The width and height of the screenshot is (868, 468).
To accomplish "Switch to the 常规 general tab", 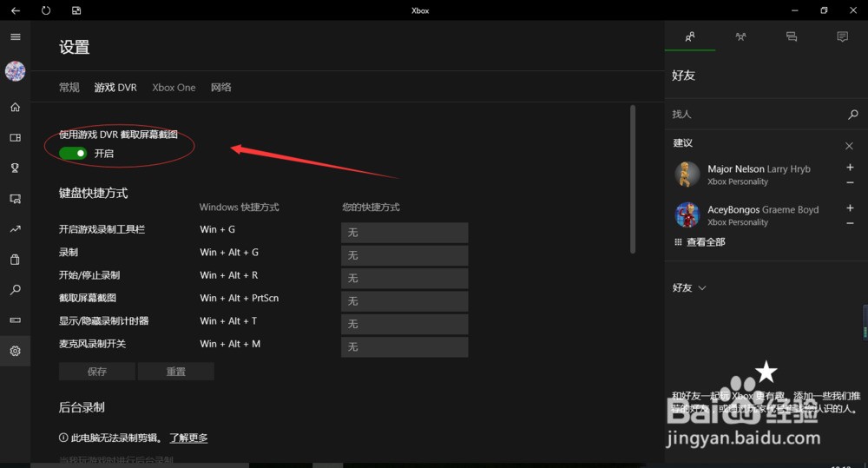I will [x=69, y=88].
